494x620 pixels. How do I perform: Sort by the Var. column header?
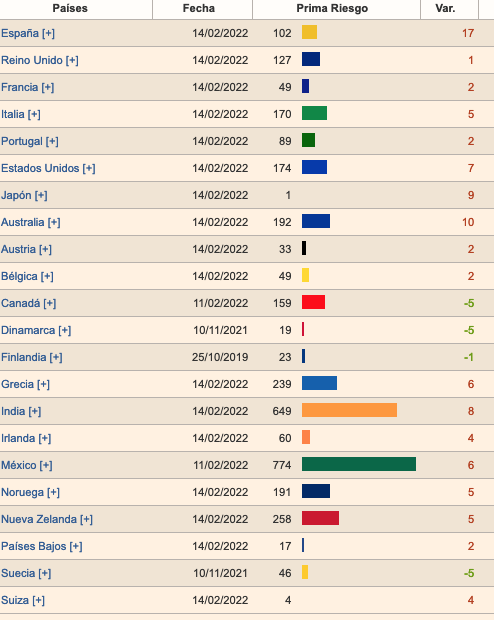[445, 8]
